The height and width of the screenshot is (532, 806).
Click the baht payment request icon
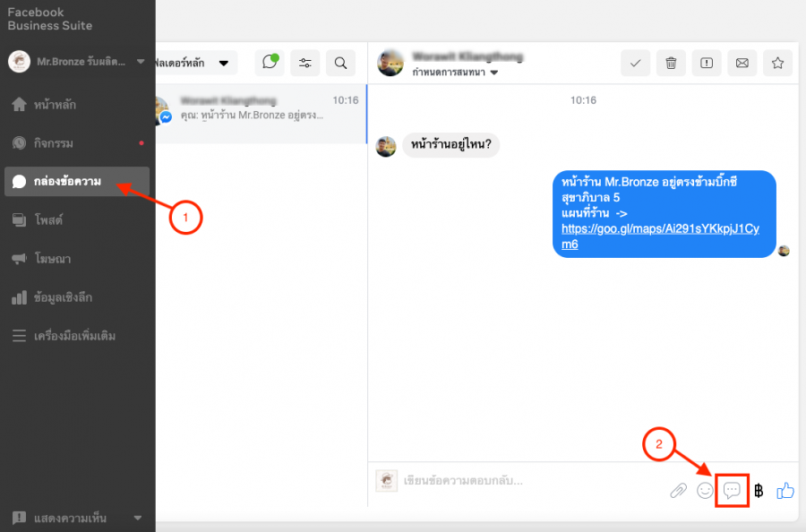point(759,491)
